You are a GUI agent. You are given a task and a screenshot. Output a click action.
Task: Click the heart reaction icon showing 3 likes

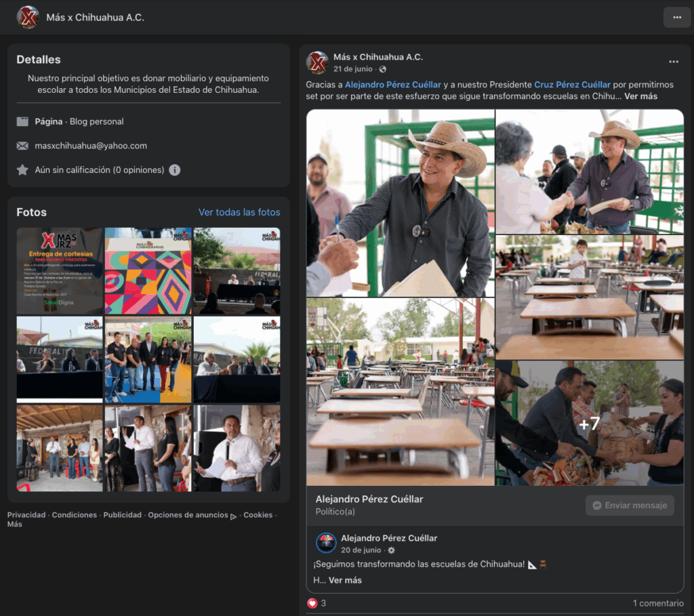click(x=312, y=602)
